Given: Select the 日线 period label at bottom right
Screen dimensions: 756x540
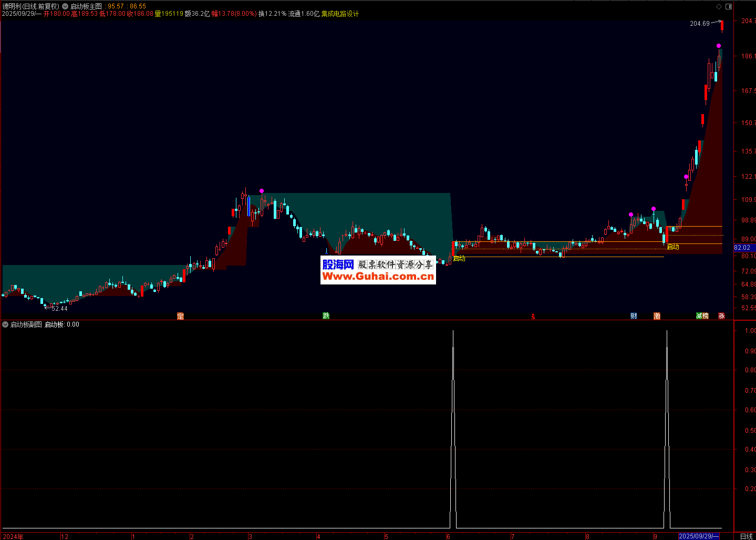Looking at the screenshot, I should [746, 536].
